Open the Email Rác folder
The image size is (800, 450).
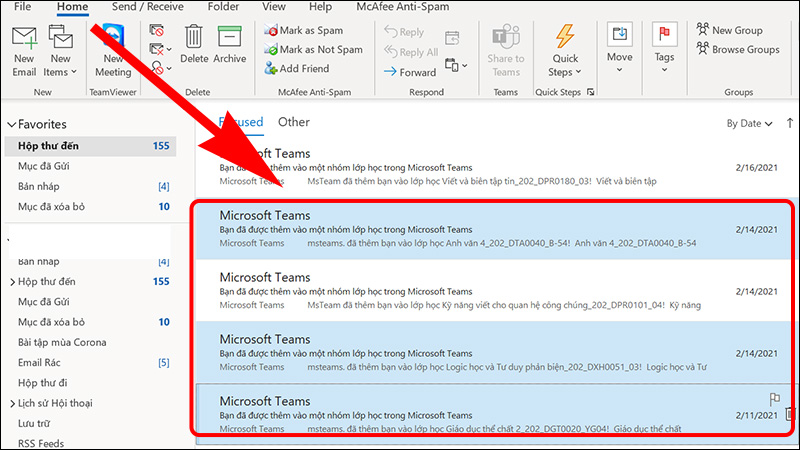pos(39,363)
